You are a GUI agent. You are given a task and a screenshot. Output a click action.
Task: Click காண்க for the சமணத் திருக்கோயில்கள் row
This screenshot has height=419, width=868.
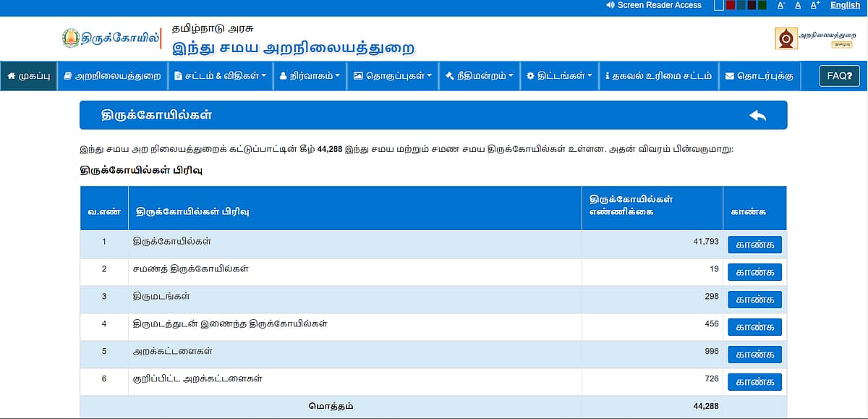pyautogui.click(x=754, y=272)
